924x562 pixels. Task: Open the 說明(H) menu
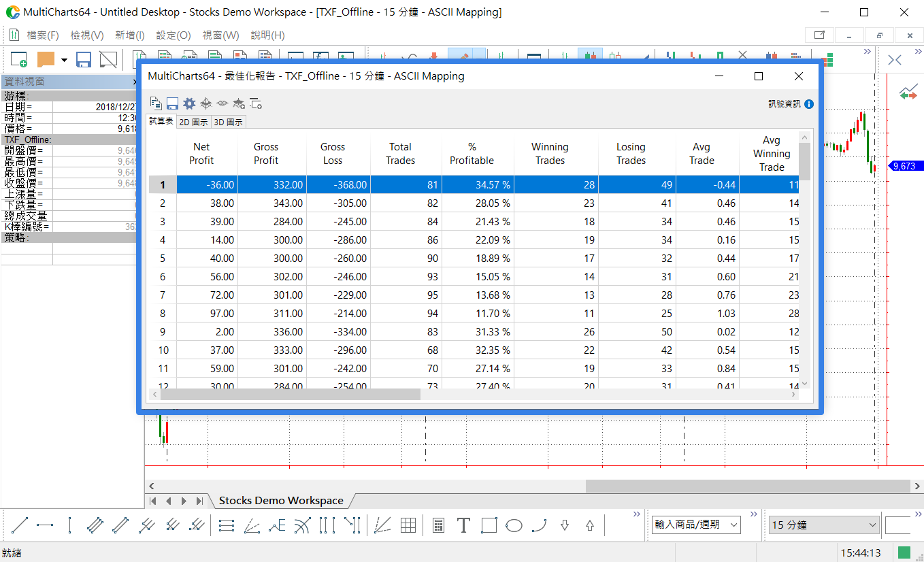coord(267,35)
